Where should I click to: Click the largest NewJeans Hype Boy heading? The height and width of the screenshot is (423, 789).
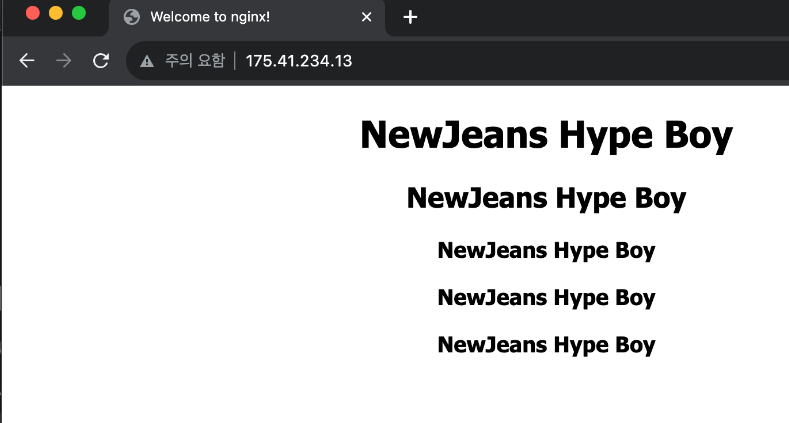pyautogui.click(x=546, y=135)
